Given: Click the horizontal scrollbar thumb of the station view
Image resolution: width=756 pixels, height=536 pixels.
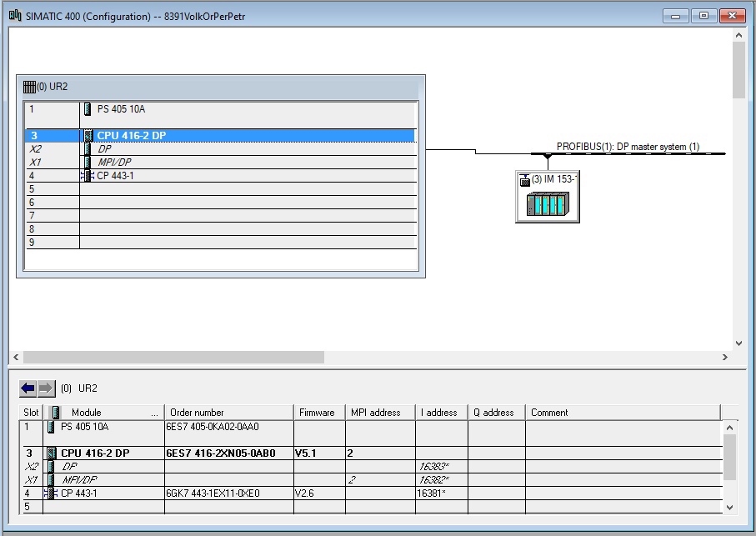Looking at the screenshot, I should coord(173,357).
